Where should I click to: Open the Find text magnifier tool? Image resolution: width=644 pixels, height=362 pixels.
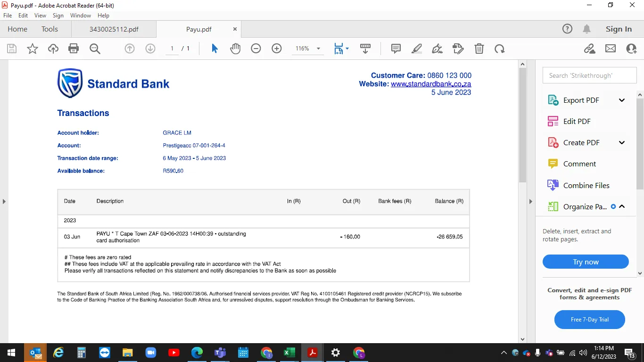[95, 49]
